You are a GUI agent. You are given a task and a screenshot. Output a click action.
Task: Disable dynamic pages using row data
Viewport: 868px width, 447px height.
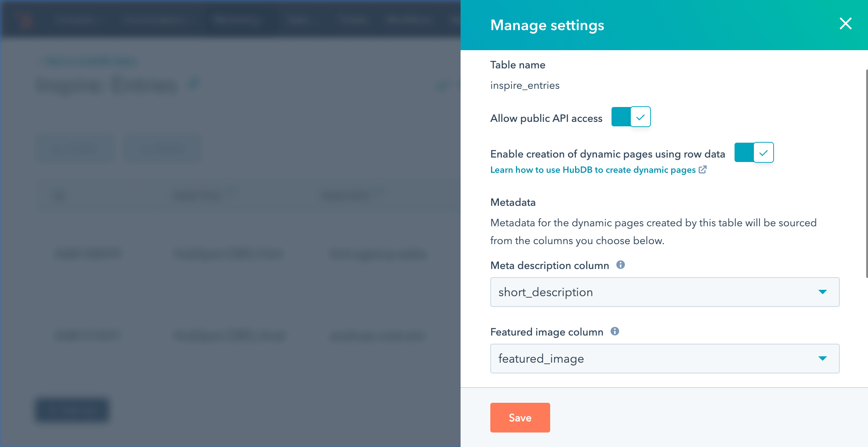[x=754, y=153]
